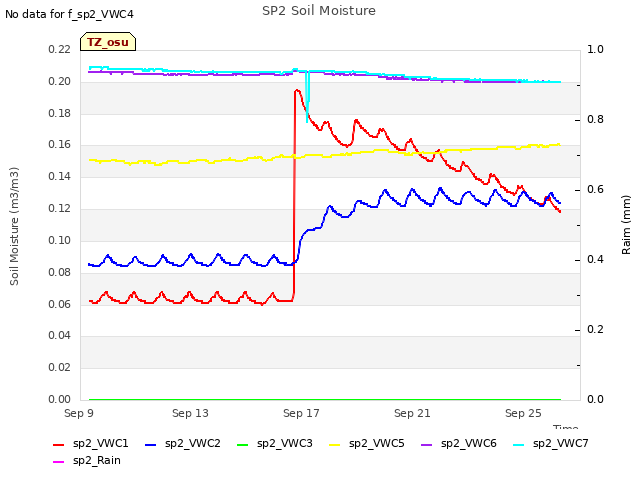Click the 0.2 right axis value
This screenshot has height=480, width=640.
click(x=595, y=329)
